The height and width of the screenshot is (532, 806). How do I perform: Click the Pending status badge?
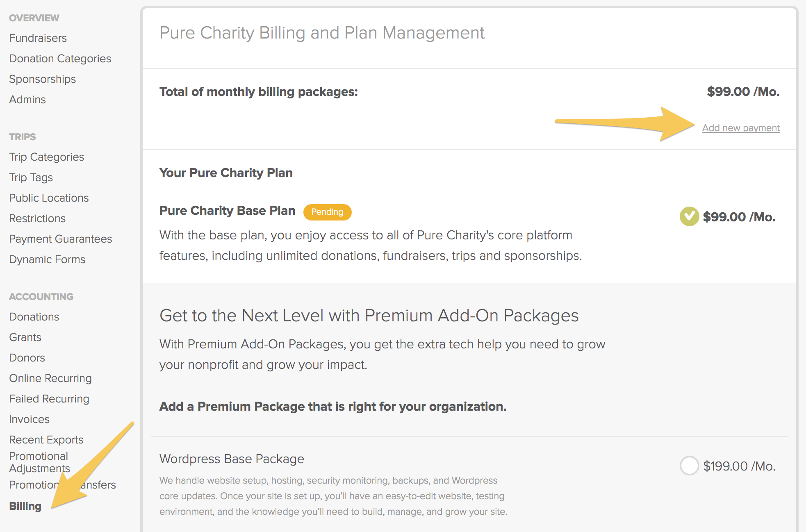click(327, 212)
